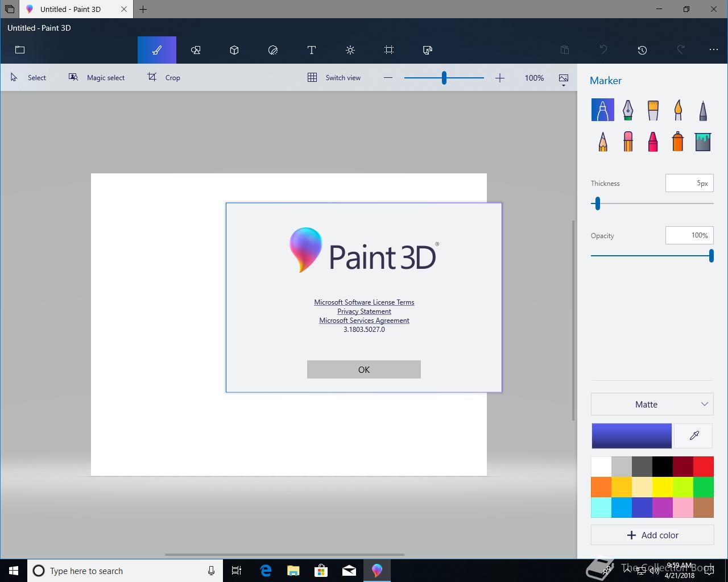Launch Microsoft Edge from taskbar
This screenshot has height=582, width=728.
pyautogui.click(x=266, y=571)
